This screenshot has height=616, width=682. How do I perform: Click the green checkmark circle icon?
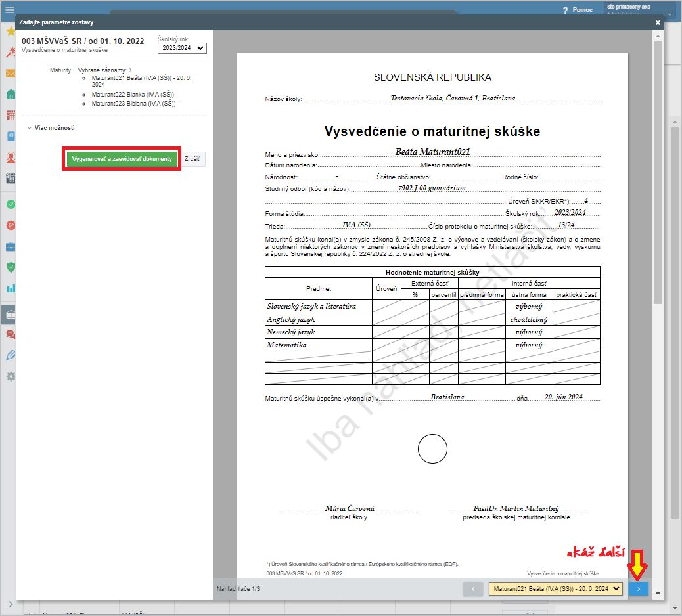point(11,204)
